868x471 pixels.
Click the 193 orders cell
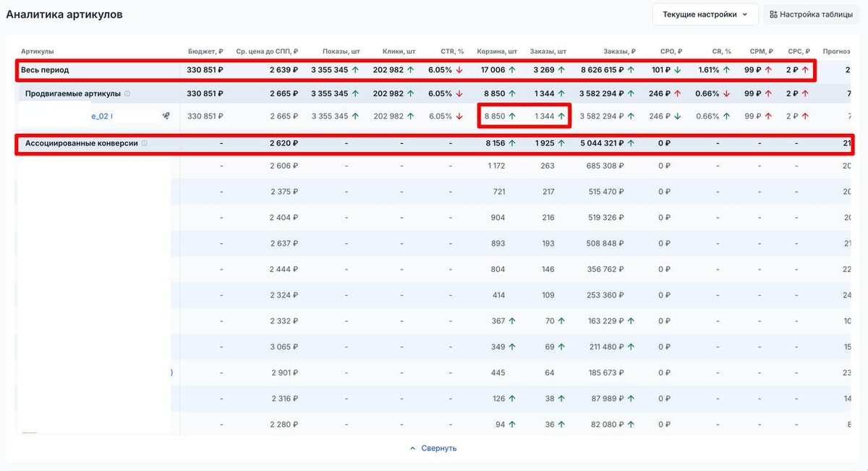pos(548,244)
